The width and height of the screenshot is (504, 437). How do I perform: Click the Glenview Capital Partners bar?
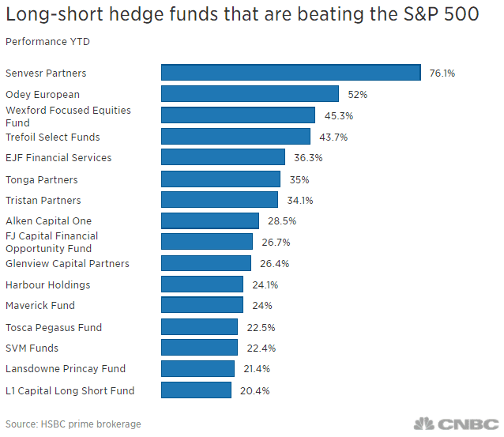click(206, 263)
